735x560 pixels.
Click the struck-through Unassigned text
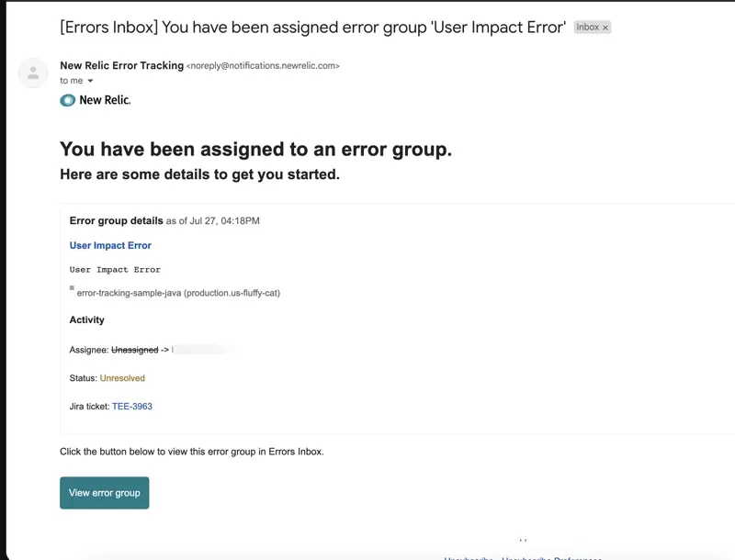click(134, 350)
